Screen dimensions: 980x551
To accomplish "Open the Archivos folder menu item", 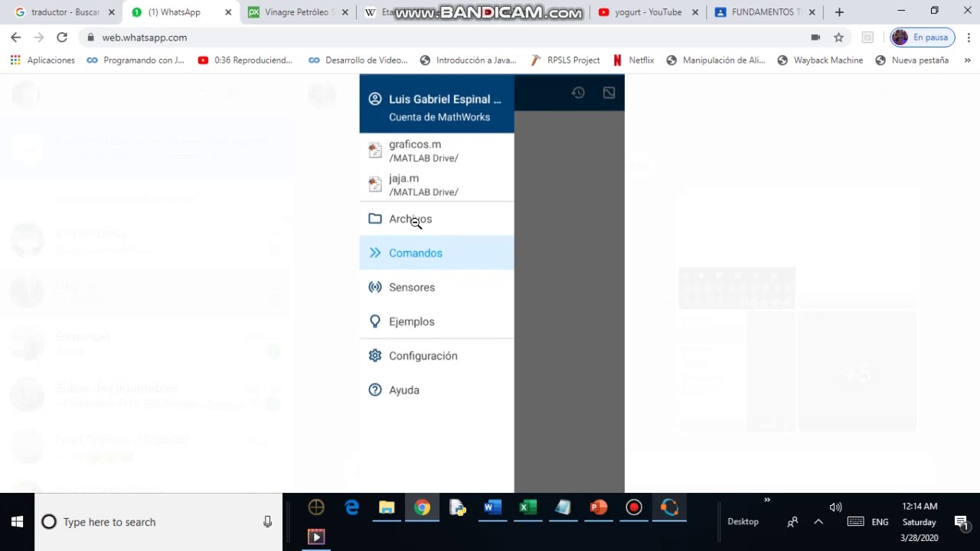I will [x=436, y=219].
